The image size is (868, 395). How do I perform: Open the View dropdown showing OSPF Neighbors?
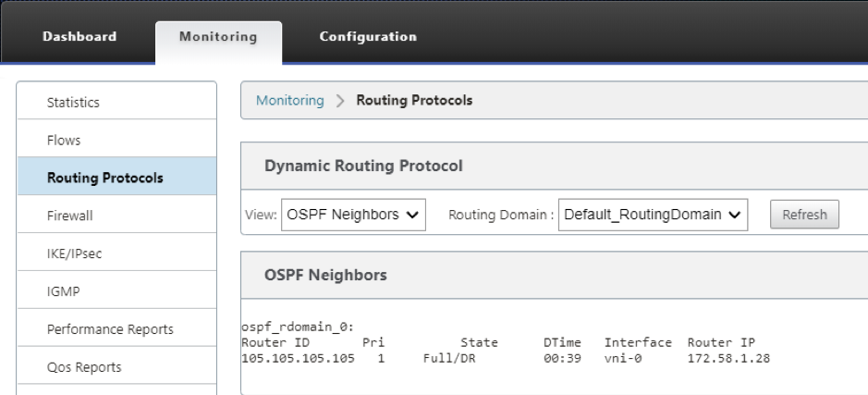click(353, 215)
